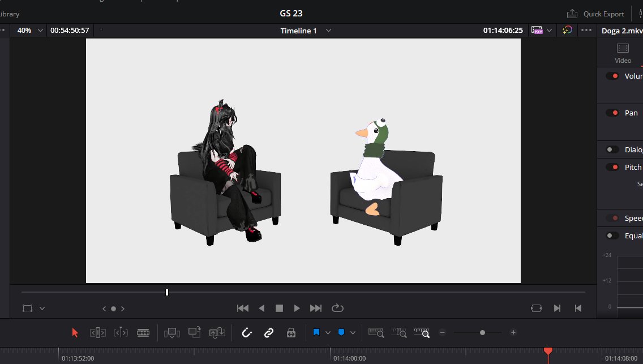Click timeline timecode 01:14:06:25
Image resolution: width=643 pixels, height=364 pixels.
(x=503, y=31)
